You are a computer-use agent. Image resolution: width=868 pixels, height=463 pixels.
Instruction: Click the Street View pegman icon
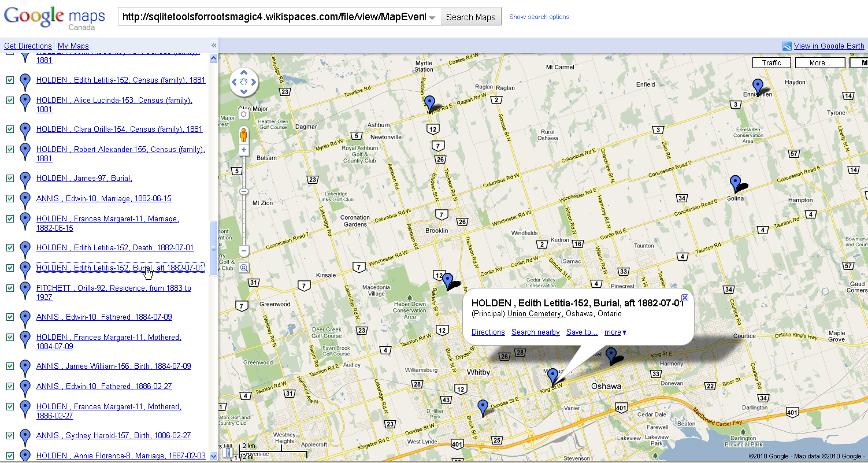[244, 136]
